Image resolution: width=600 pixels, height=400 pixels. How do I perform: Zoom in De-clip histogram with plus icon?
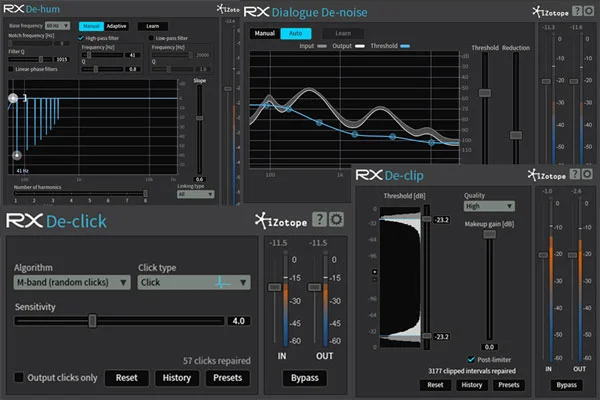tap(375, 272)
